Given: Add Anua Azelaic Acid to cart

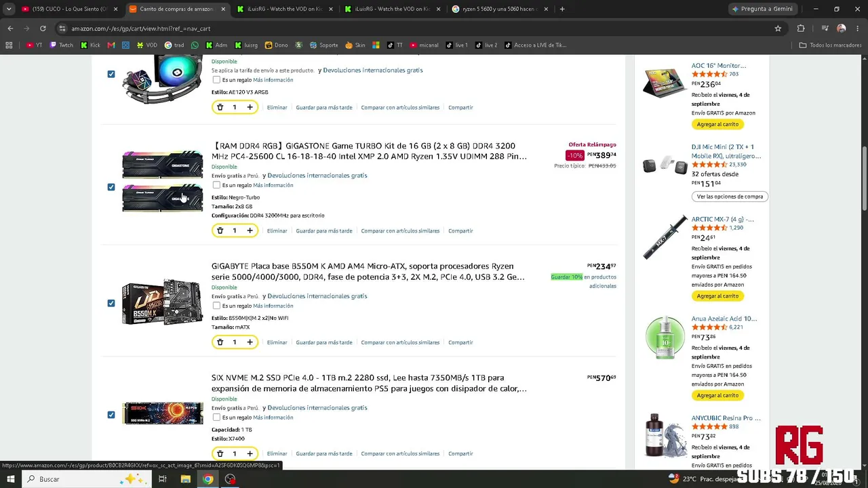Looking at the screenshot, I should [x=717, y=395].
